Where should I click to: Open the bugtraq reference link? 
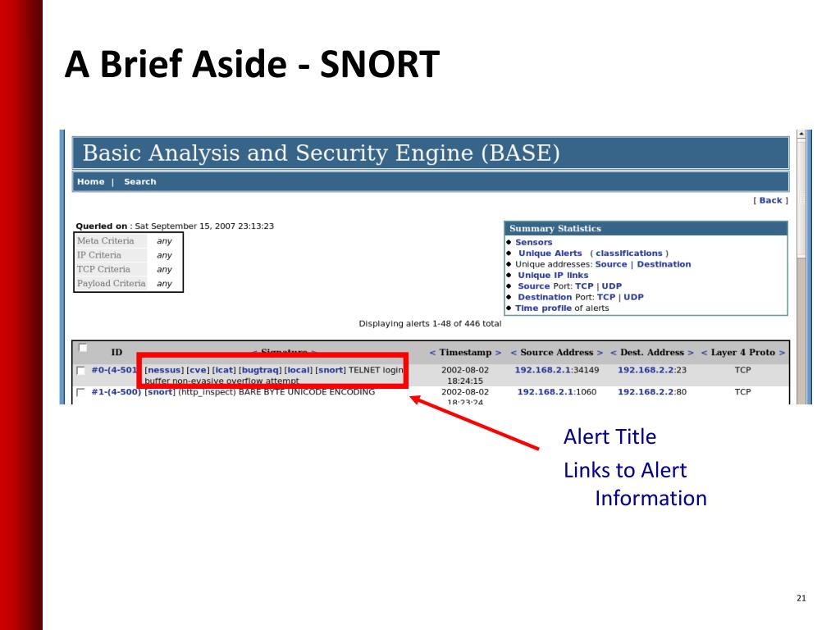coord(260,370)
